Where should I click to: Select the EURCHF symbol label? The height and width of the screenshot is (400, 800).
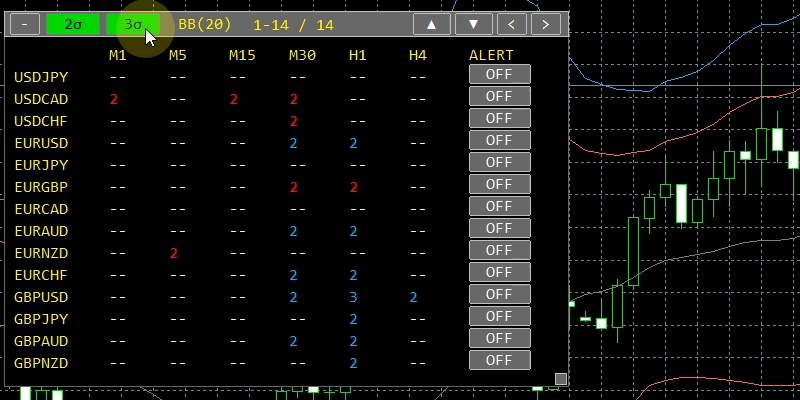click(41, 275)
